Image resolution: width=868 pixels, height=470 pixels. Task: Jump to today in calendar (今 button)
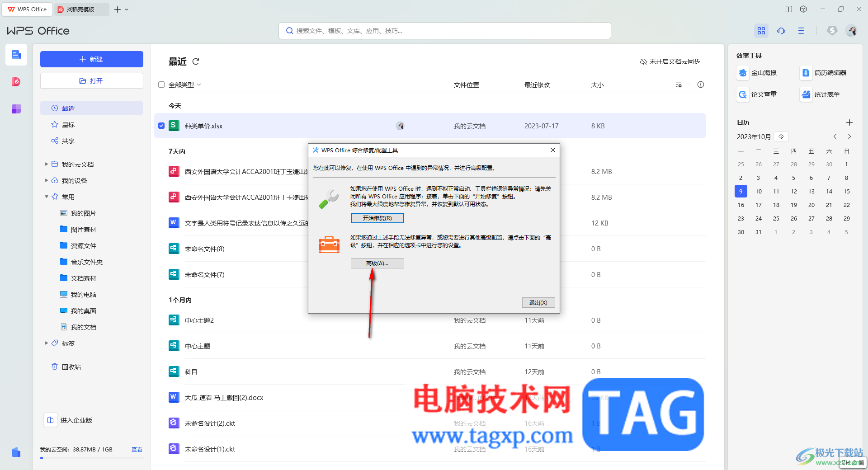click(781, 136)
